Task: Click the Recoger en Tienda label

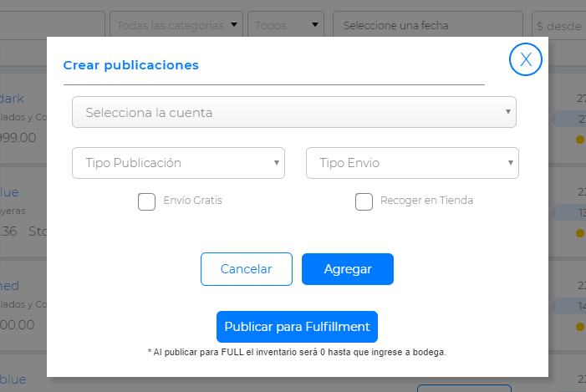Action: [x=426, y=201]
